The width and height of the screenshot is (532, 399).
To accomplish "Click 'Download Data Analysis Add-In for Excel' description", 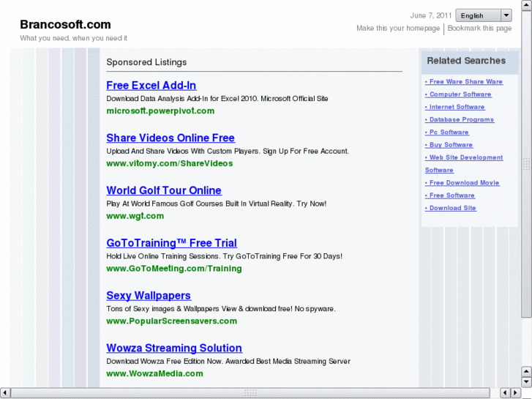I will (x=217, y=99).
